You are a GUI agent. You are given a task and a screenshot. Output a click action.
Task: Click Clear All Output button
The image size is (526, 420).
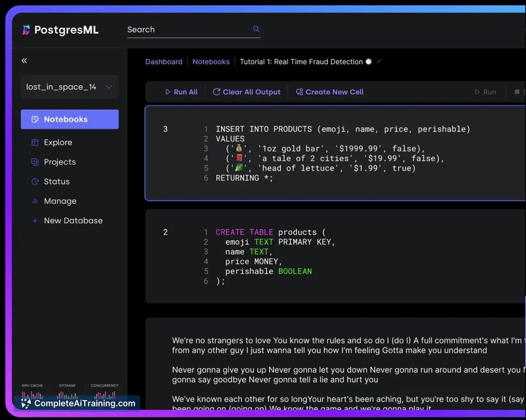247,92
